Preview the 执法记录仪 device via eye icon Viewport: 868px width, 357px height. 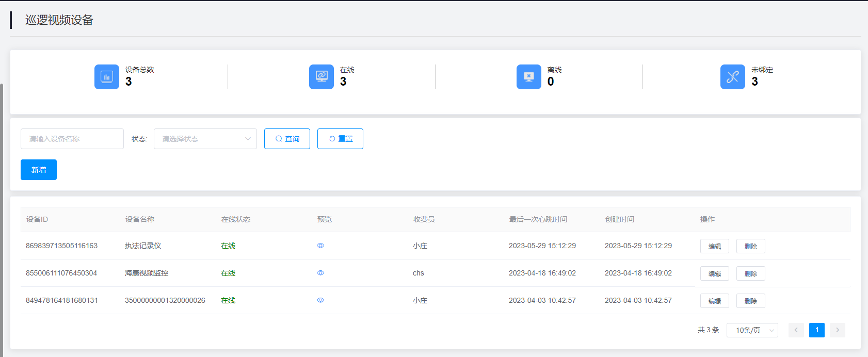pos(320,246)
